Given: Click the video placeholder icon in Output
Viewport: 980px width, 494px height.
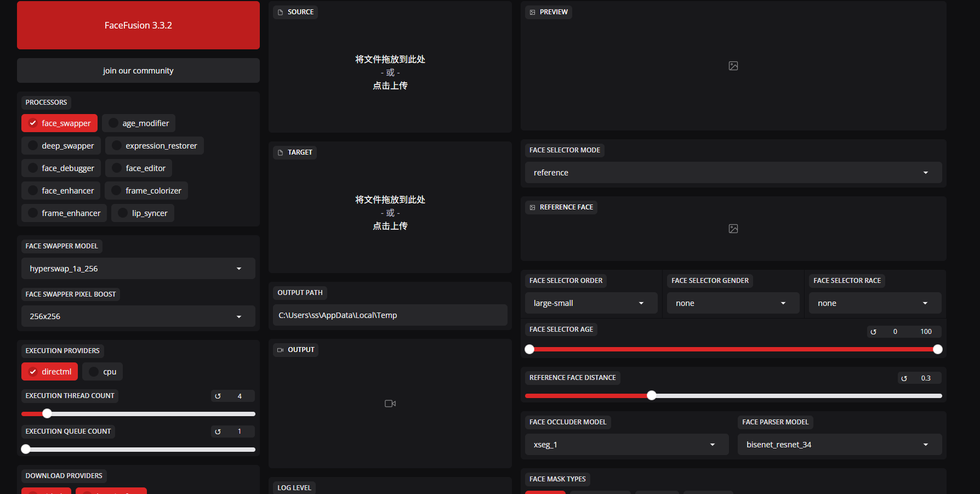Looking at the screenshot, I should coord(390,404).
